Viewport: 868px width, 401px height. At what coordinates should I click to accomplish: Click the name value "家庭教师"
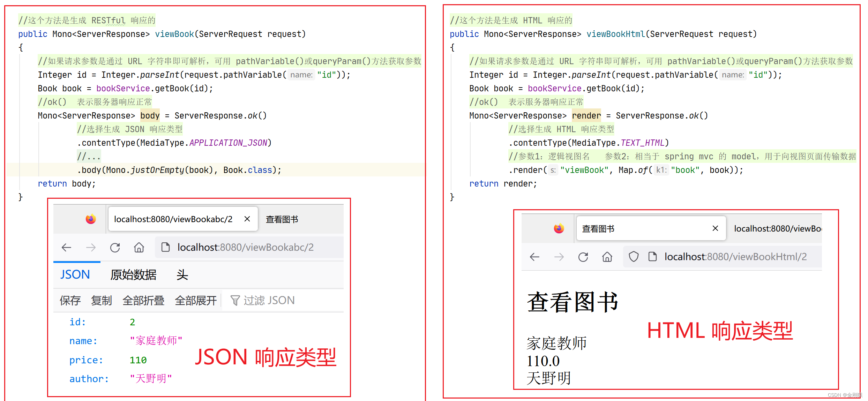[x=156, y=341]
